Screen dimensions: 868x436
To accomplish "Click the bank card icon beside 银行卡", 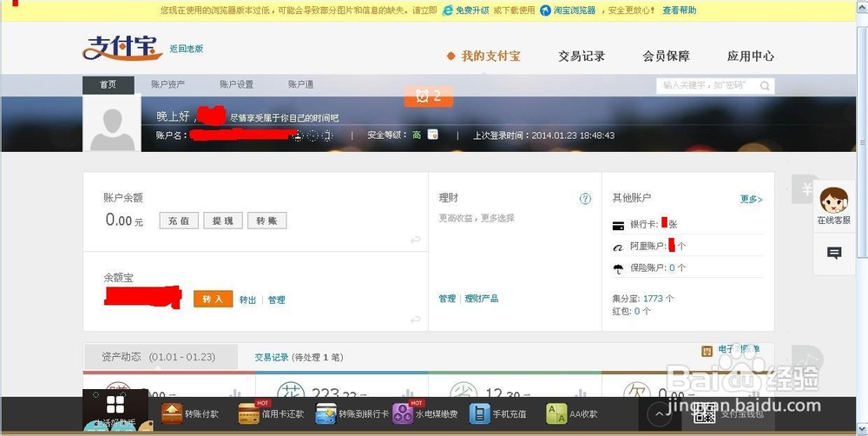I will coord(618,226).
